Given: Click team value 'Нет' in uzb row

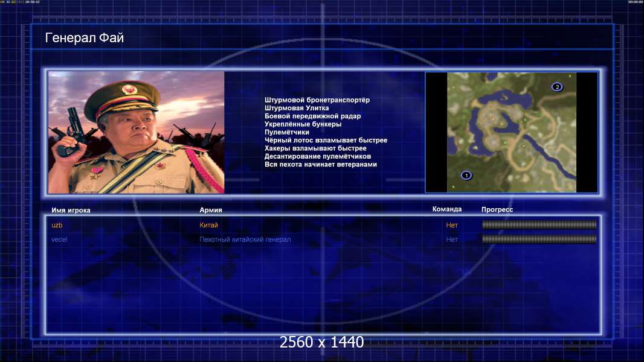Looking at the screenshot, I should click(452, 225).
